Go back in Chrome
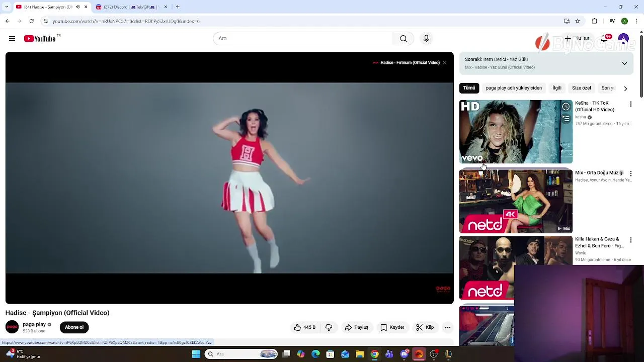Screen dimensions: 644x362 [7, 21]
